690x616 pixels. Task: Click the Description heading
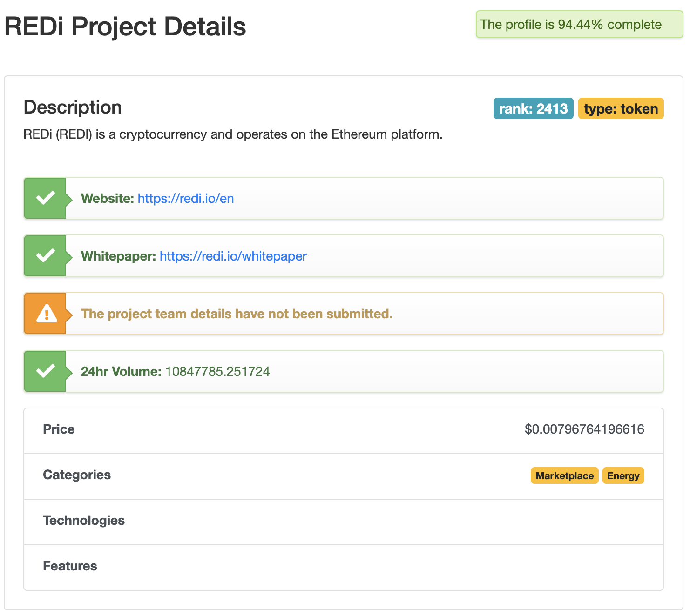(73, 107)
